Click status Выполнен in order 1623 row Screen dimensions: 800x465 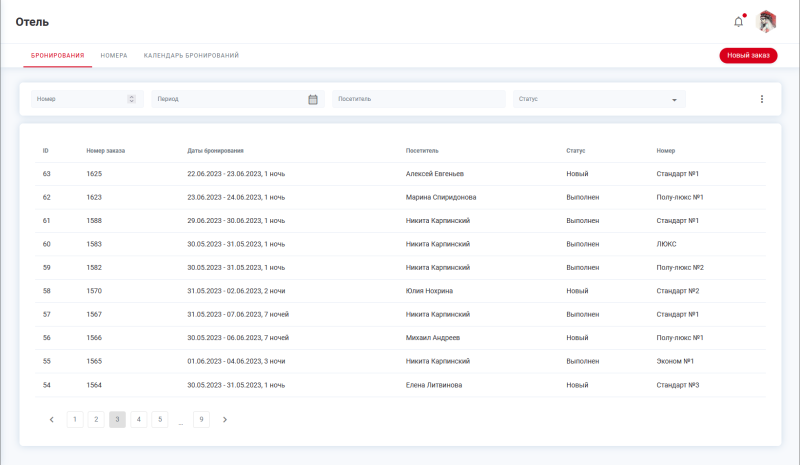tap(583, 197)
